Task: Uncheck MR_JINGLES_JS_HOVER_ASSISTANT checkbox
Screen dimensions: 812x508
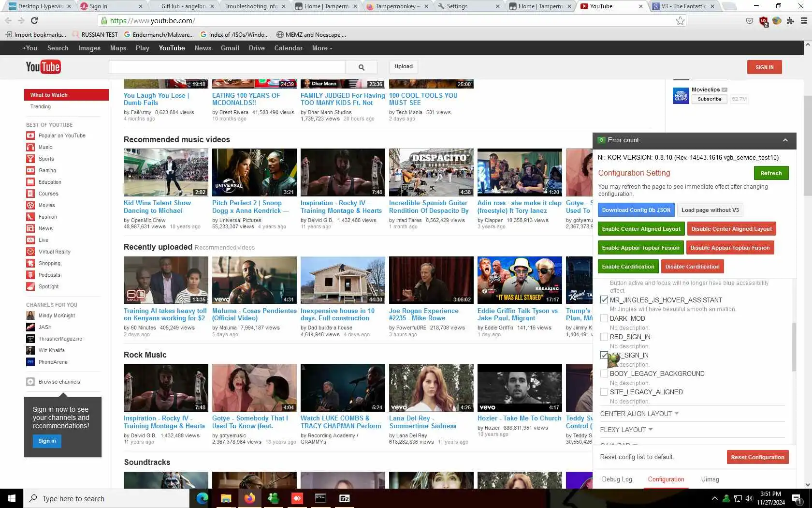Action: click(x=604, y=300)
